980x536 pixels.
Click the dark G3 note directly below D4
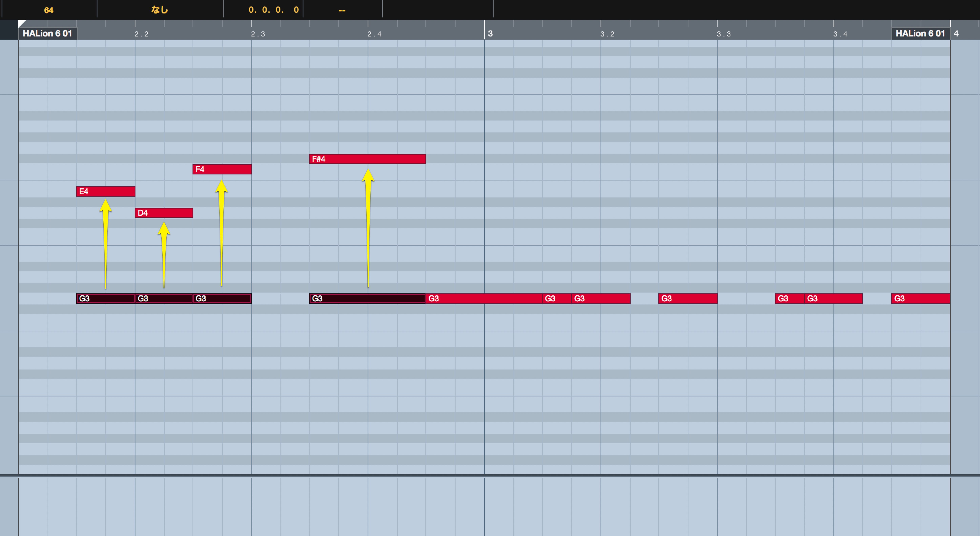point(164,299)
